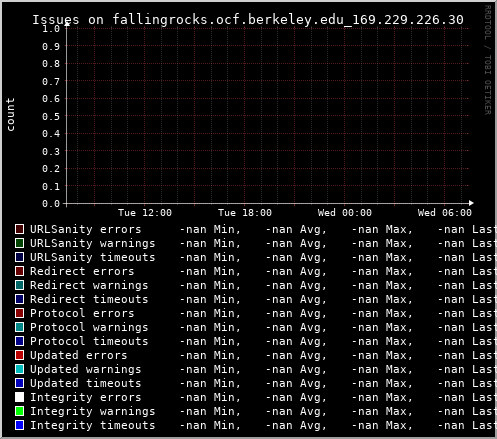Select the Redirect errors legend swatch
The image size is (497, 439).
coord(19,271)
